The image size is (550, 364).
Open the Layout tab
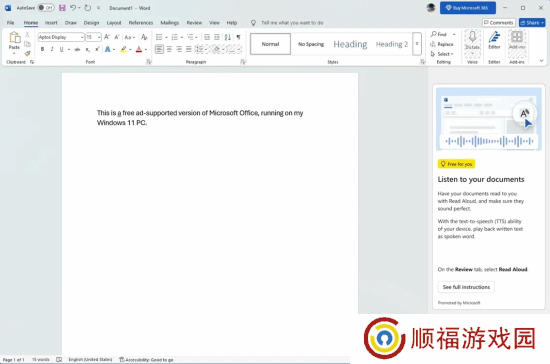click(x=114, y=23)
